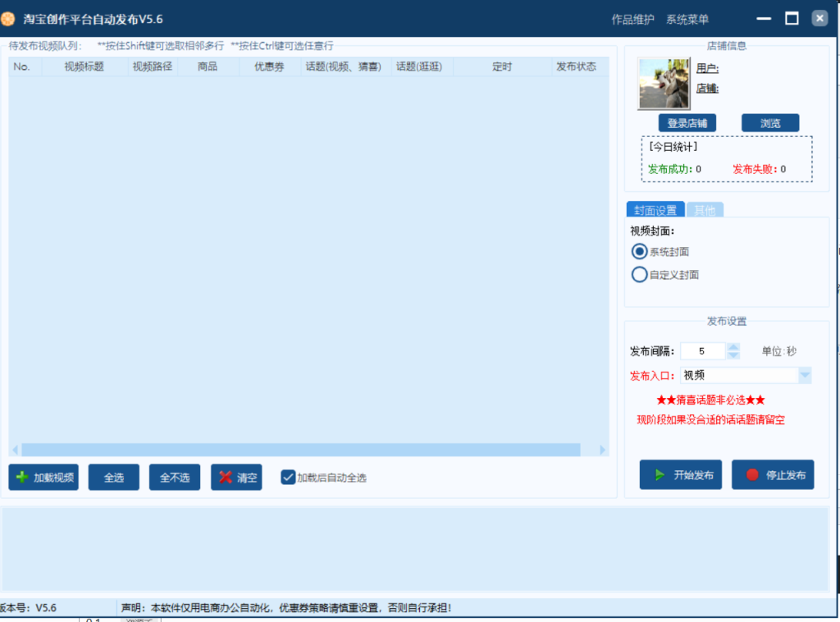Screen dimensions: 840x622
Task: Increase 发布间隔 with the up stepper arrow
Action: click(733, 346)
